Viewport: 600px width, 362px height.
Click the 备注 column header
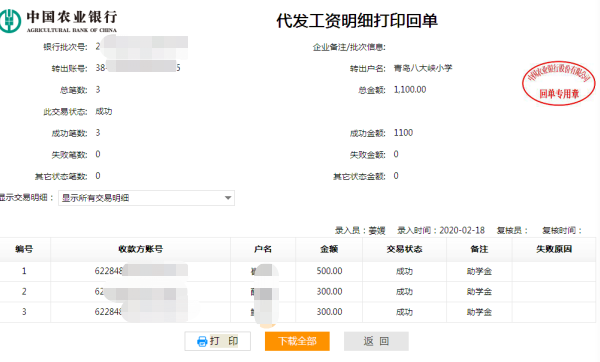pyautogui.click(x=479, y=249)
